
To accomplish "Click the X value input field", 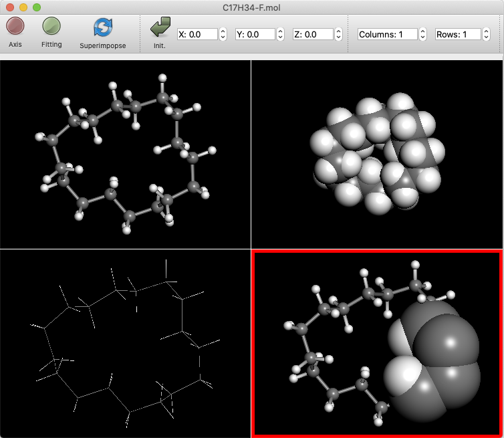I will coord(197,34).
